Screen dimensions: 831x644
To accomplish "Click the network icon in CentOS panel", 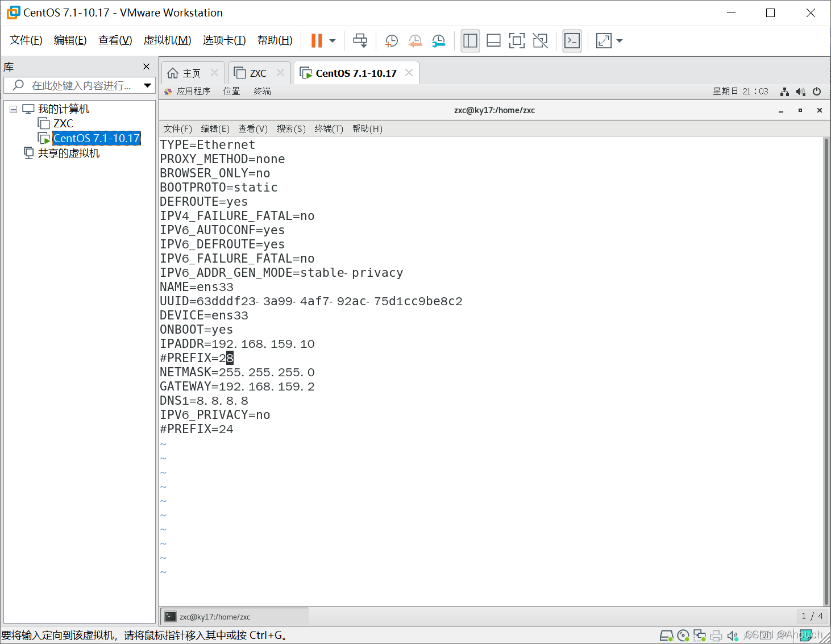I will coord(784,92).
